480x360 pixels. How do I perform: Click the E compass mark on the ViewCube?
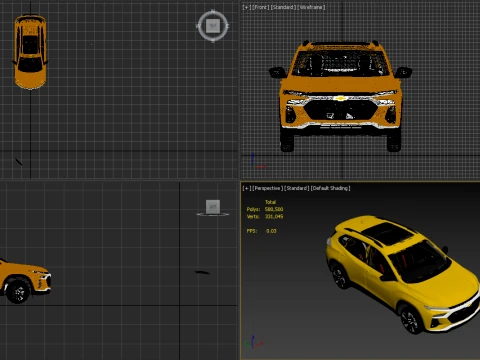pyautogui.click(x=228, y=26)
